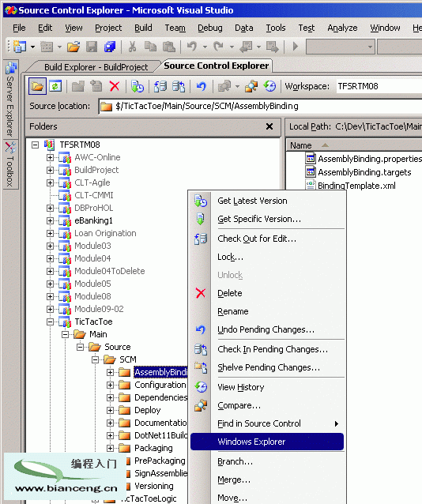
Task: Click the Save All icon in main toolbar
Action: [110, 47]
